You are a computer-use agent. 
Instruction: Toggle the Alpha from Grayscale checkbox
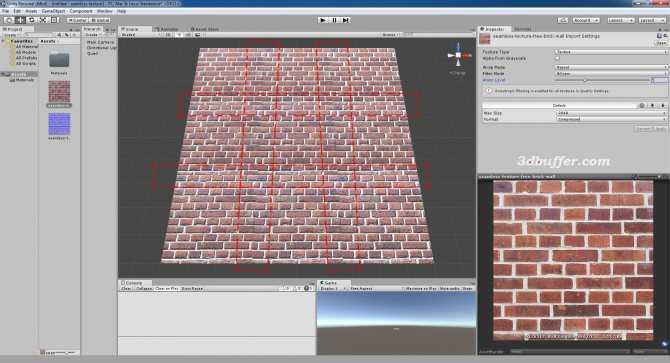tap(557, 58)
